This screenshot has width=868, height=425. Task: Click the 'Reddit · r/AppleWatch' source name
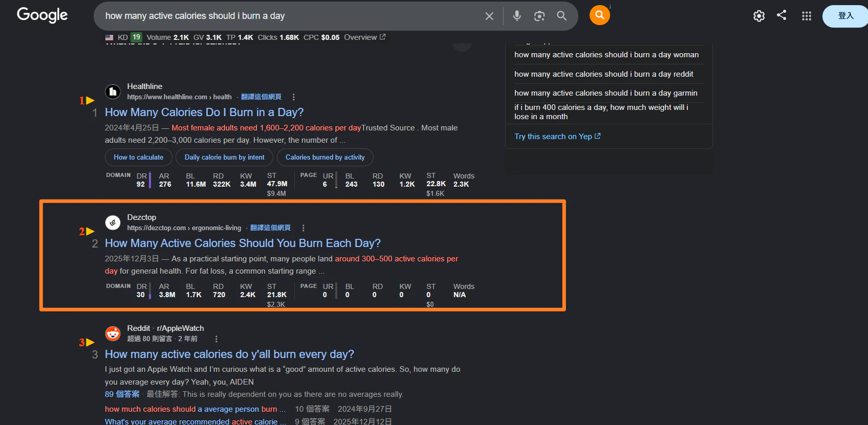coord(165,328)
